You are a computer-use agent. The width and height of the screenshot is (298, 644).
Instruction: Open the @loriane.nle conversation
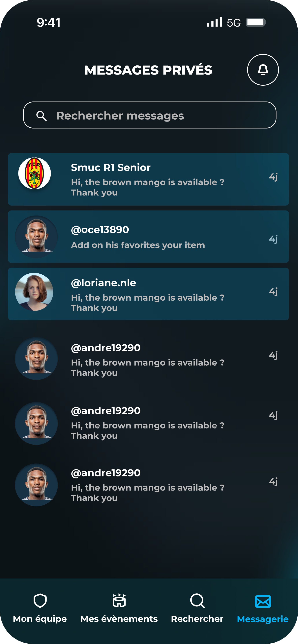(148, 294)
